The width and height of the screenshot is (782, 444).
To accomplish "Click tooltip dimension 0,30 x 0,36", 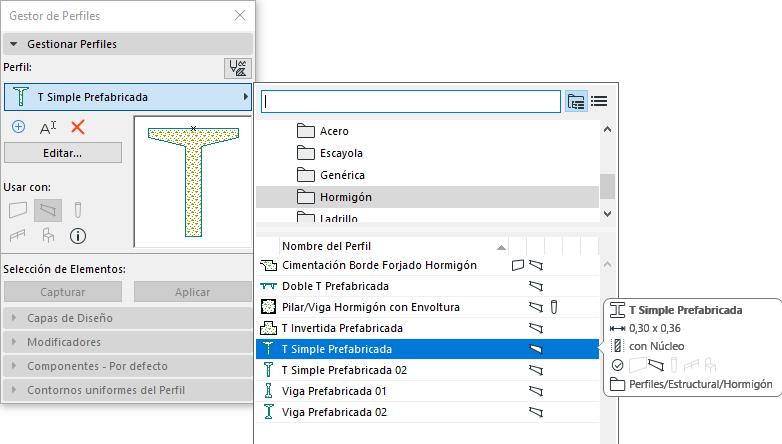I will coord(655,328).
